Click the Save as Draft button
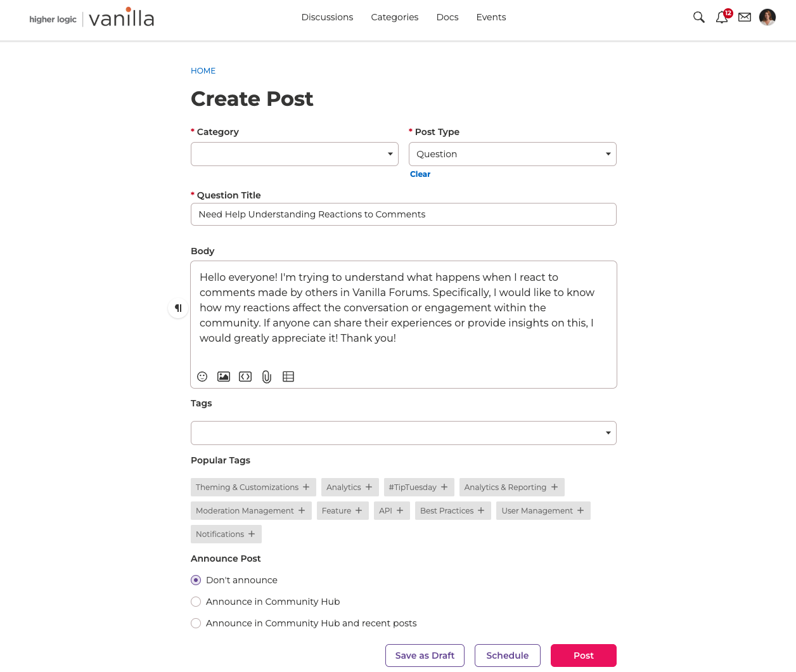The height and width of the screenshot is (672, 796). point(425,656)
